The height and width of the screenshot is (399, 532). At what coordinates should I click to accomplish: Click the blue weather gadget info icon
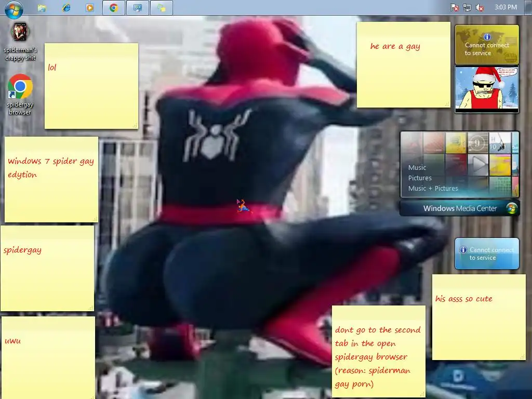463,250
